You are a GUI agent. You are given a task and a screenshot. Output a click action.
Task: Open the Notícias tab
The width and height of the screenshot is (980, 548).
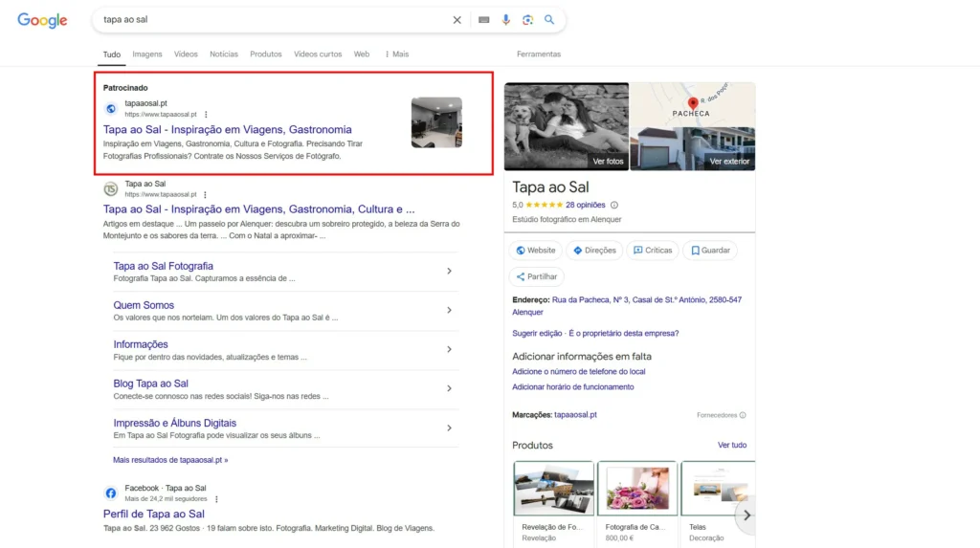pyautogui.click(x=224, y=55)
